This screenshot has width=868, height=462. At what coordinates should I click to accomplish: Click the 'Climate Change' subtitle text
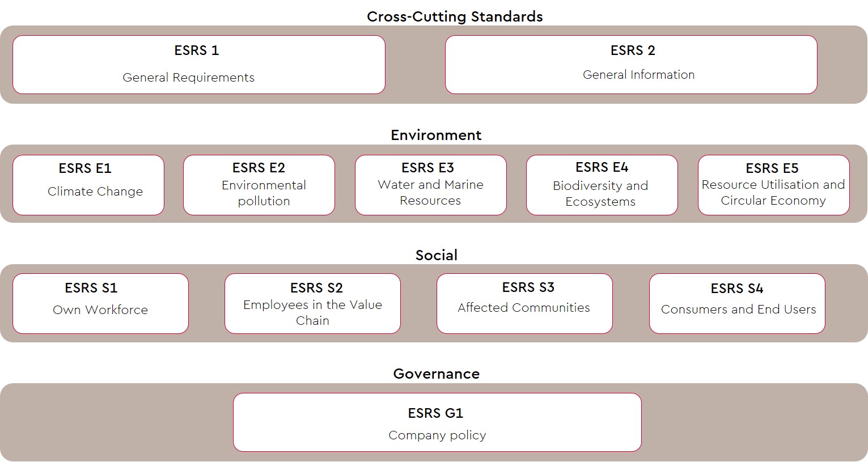click(x=95, y=192)
